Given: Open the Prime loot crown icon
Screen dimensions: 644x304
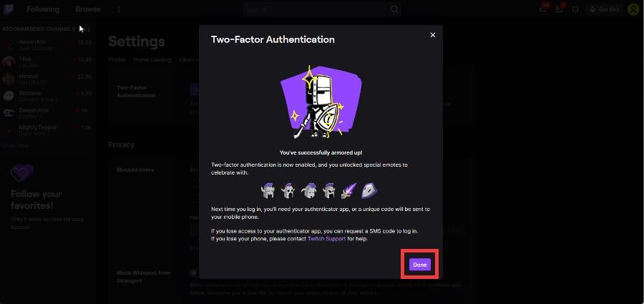Looking at the screenshot, I should [543, 9].
